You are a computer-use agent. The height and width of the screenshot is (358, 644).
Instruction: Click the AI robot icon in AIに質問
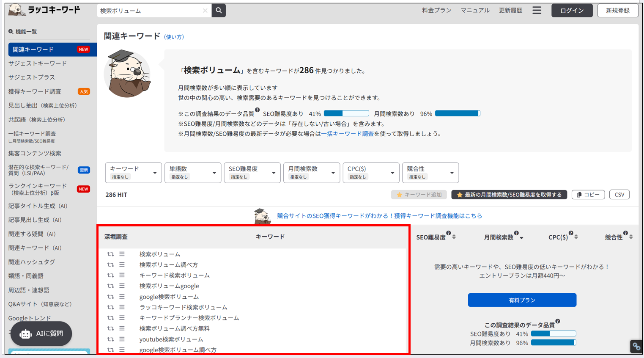coord(25,334)
